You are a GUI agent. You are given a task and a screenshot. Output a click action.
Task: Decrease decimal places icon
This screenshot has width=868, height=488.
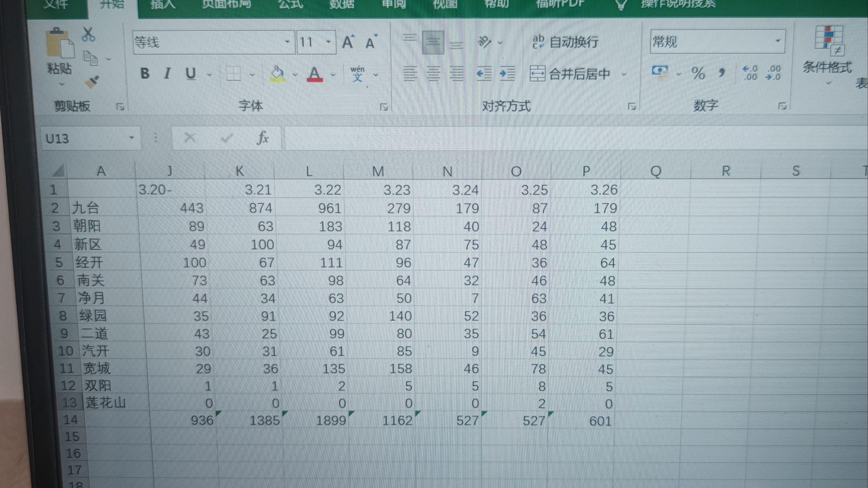click(773, 72)
